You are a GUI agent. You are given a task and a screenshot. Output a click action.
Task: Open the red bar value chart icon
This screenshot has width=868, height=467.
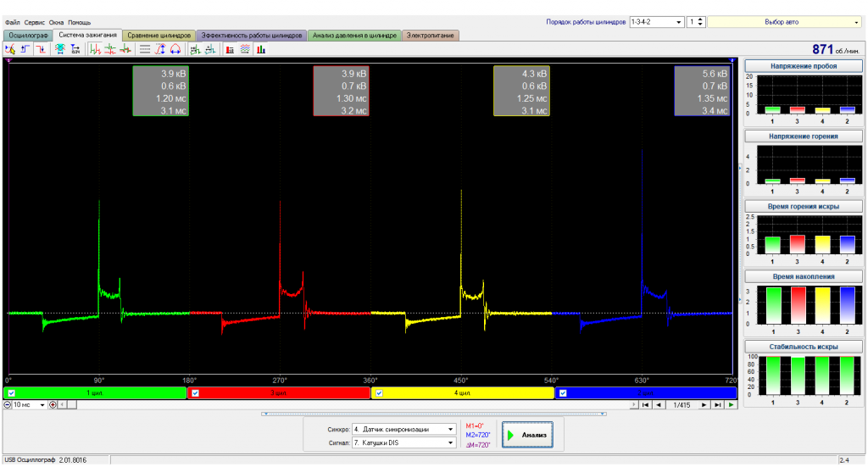(230, 49)
